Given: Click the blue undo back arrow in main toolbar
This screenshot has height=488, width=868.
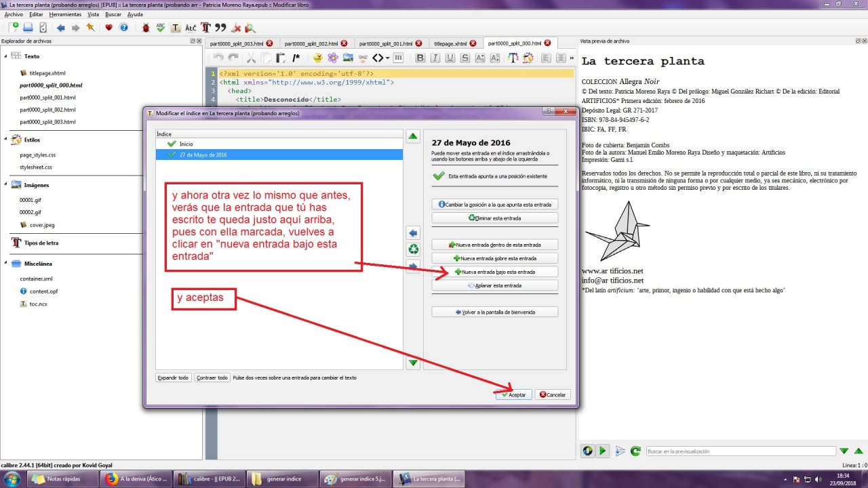Looking at the screenshot, I should [x=61, y=28].
